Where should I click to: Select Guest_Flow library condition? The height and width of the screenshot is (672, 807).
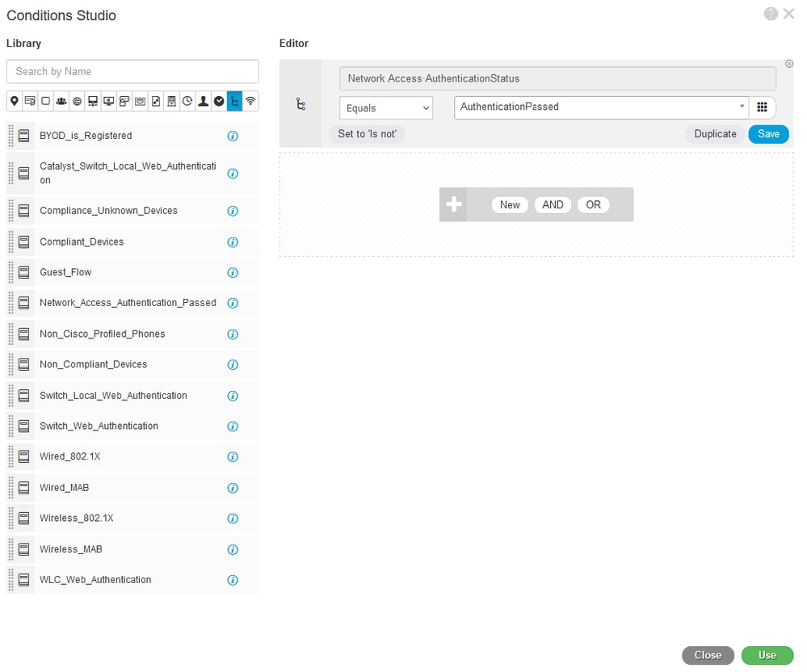click(x=132, y=272)
